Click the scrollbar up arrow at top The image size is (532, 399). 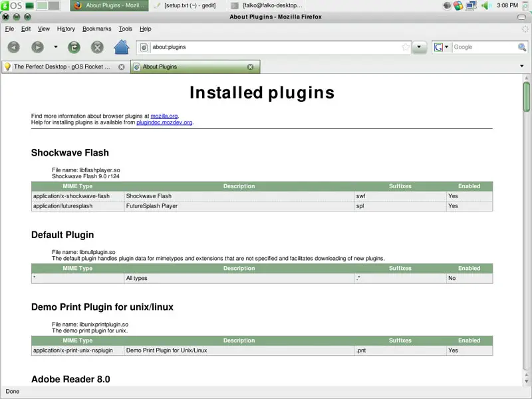pos(526,78)
